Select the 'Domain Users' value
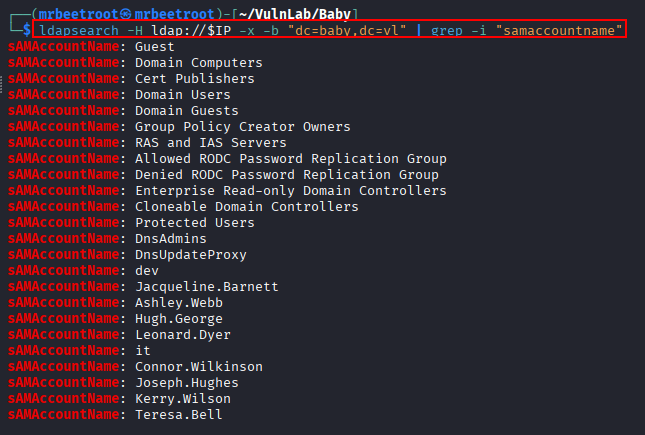Screen dimensions: 645x435 point(183,95)
